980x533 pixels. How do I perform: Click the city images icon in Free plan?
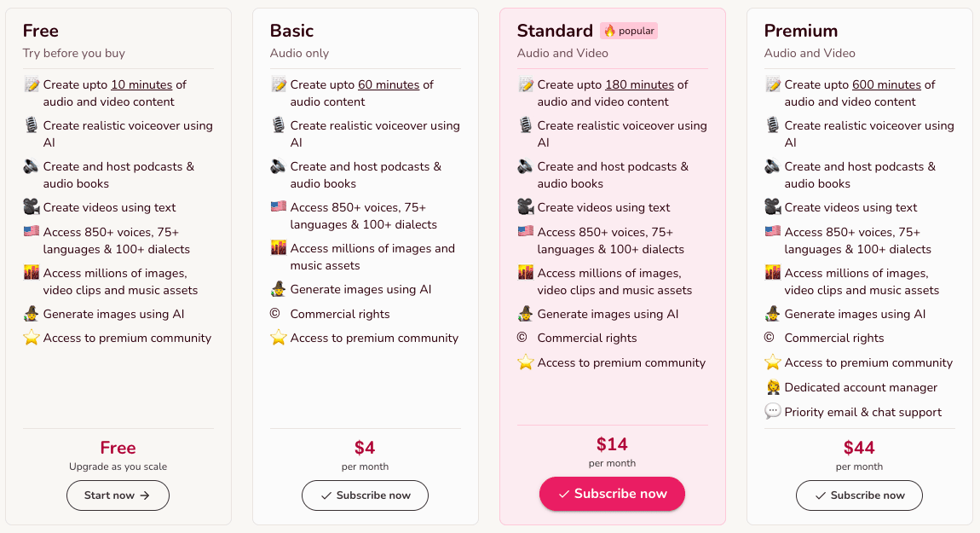(32, 272)
